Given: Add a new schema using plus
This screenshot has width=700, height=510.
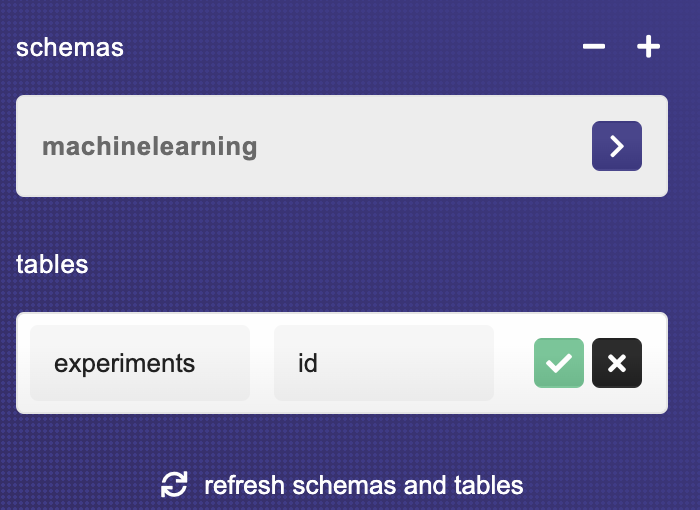Looking at the screenshot, I should pos(648,46).
